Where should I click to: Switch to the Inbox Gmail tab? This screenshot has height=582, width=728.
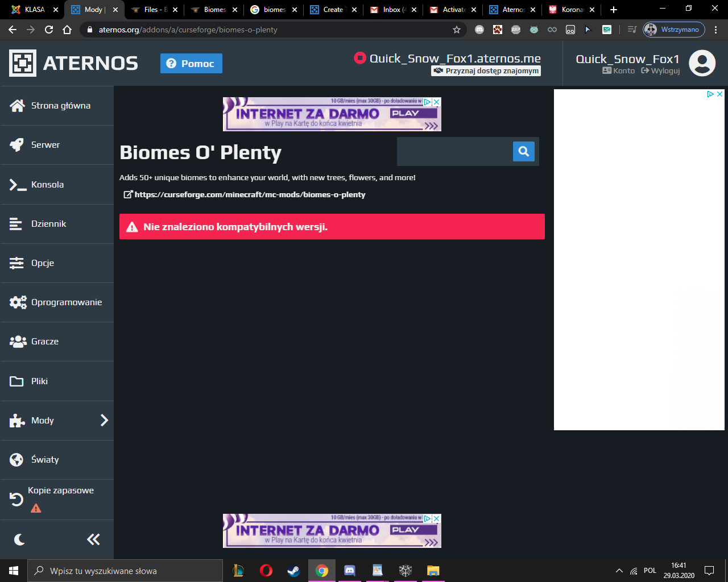point(394,10)
